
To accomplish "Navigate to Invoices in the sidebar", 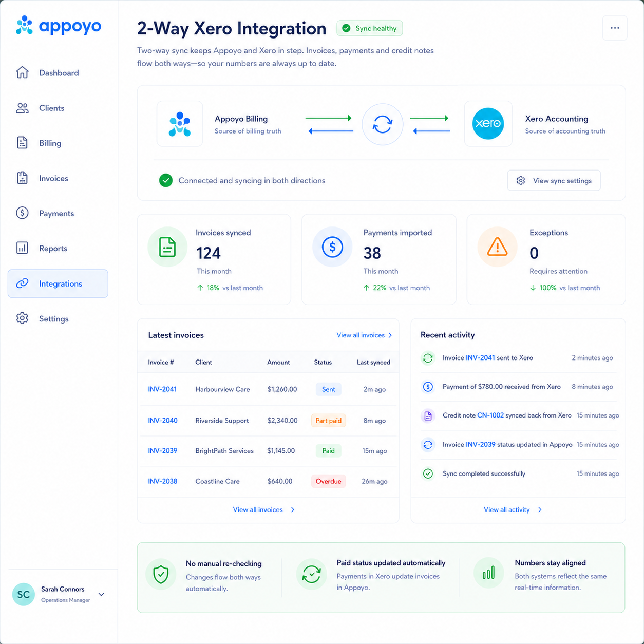I will coord(58,178).
